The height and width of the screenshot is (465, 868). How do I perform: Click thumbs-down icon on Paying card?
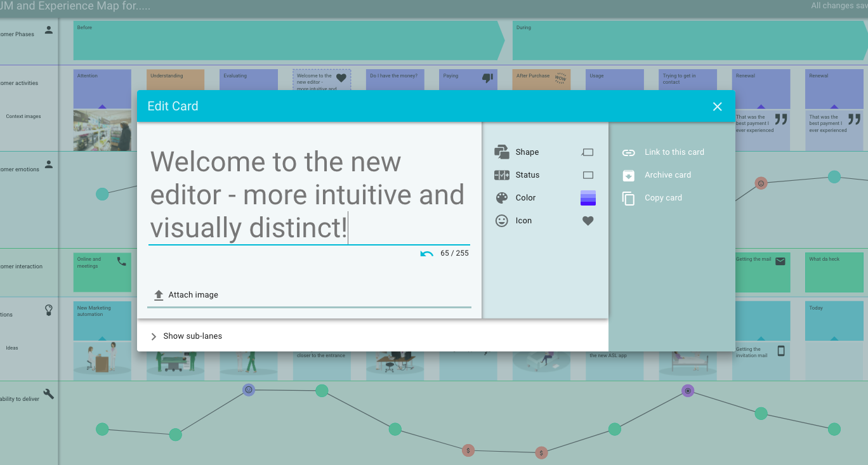[487, 78]
